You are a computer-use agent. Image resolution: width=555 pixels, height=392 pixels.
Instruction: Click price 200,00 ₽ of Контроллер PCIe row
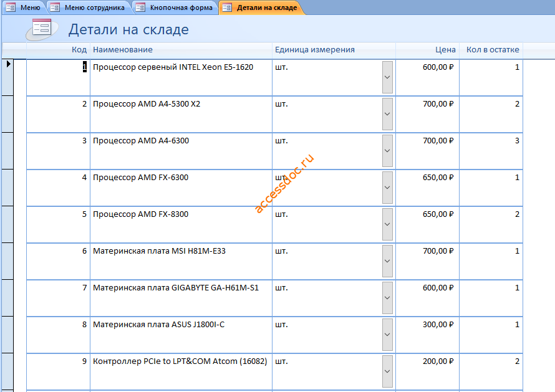pos(427,372)
